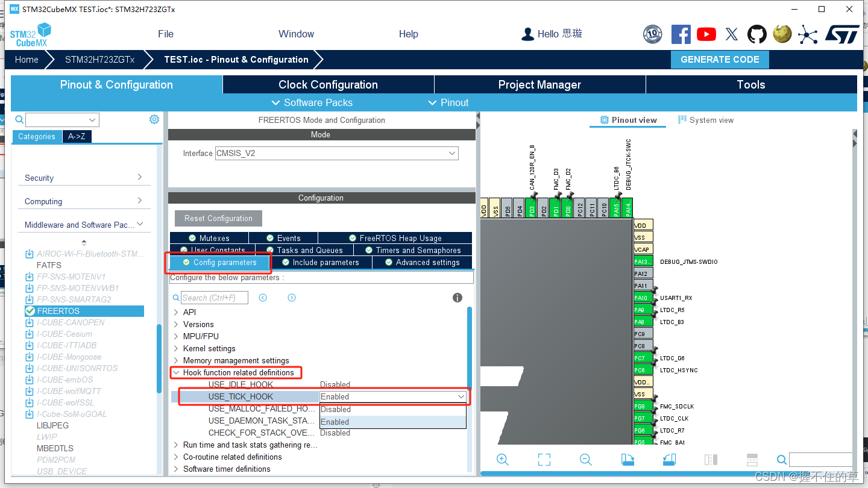Open the Help menu
The width and height of the screenshot is (868, 488).
click(409, 34)
